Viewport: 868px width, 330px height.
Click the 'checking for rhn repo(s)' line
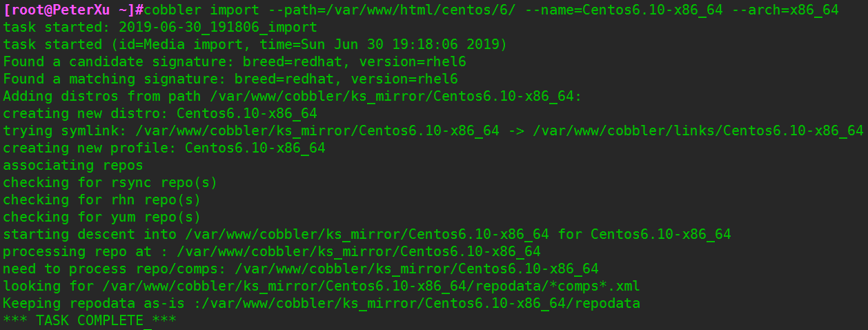(102, 200)
